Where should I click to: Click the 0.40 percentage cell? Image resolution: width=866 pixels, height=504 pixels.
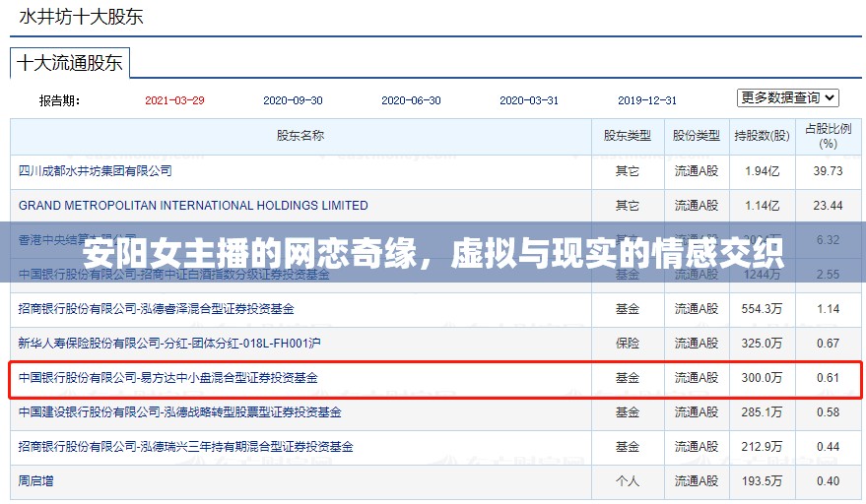(x=828, y=480)
